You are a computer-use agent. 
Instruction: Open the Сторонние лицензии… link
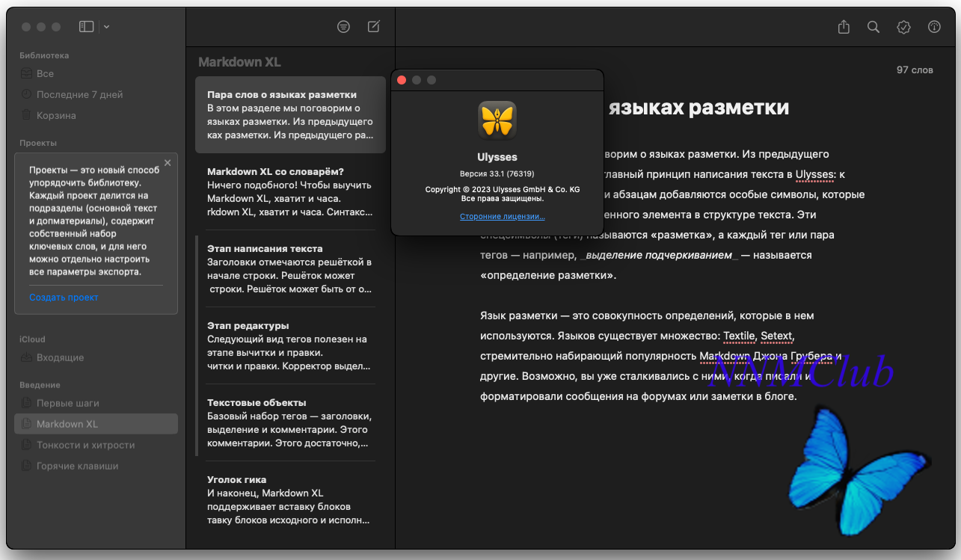(503, 217)
